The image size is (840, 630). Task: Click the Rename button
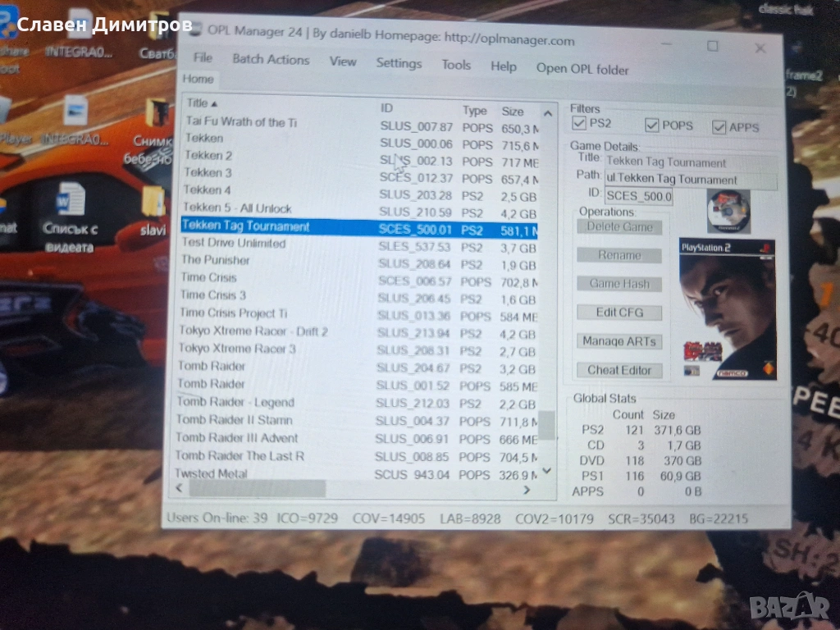click(619, 255)
